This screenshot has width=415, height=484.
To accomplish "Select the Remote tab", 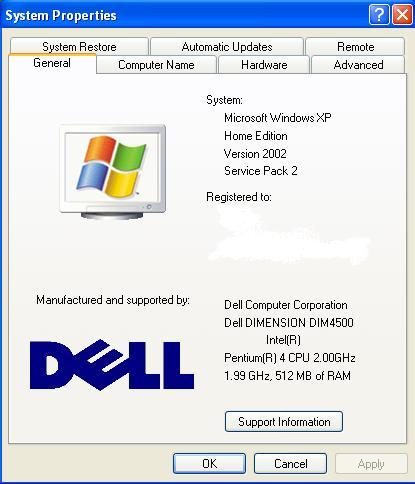I will click(x=355, y=46).
